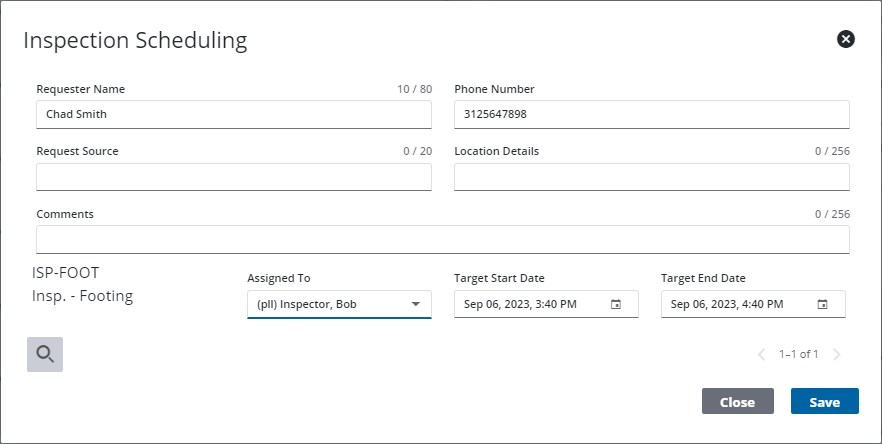Click the 1–1 of 1 pagination indicator
This screenshot has width=882, height=444.
798,354
